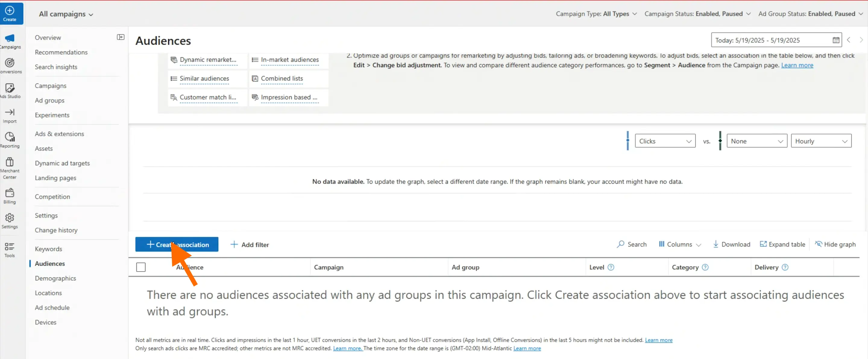Image resolution: width=868 pixels, height=359 pixels.
Task: Add filter to audiences table
Action: click(x=250, y=245)
